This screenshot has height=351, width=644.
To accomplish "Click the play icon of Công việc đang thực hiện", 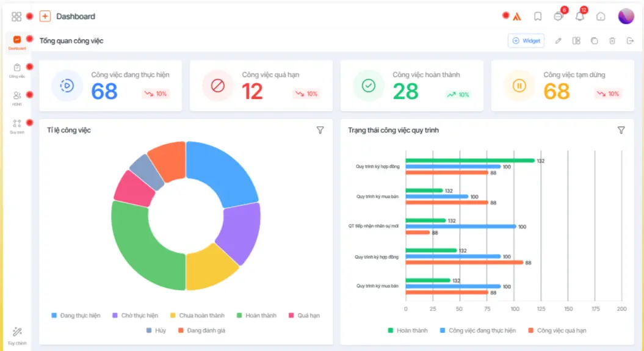I will point(67,86).
